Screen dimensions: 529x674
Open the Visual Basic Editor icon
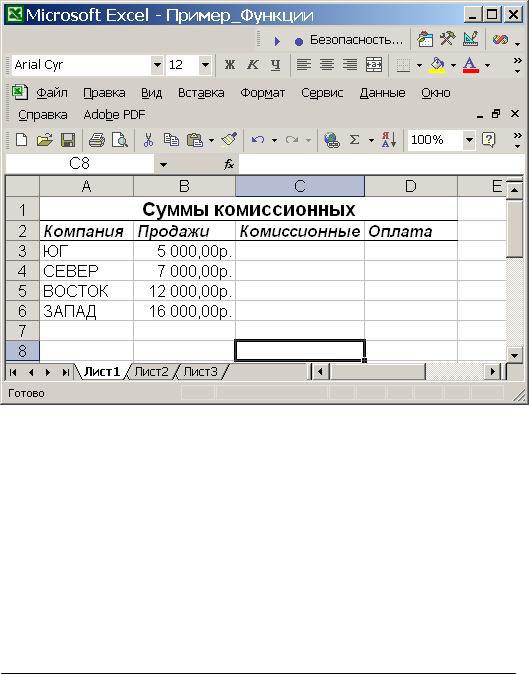coord(425,40)
